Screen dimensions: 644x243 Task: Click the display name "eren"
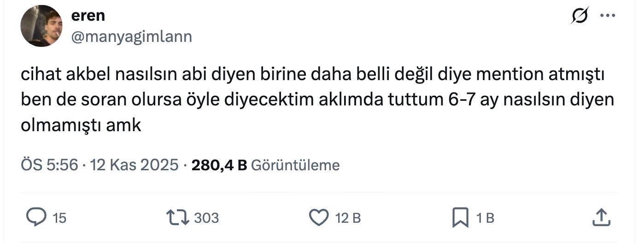coord(88,16)
